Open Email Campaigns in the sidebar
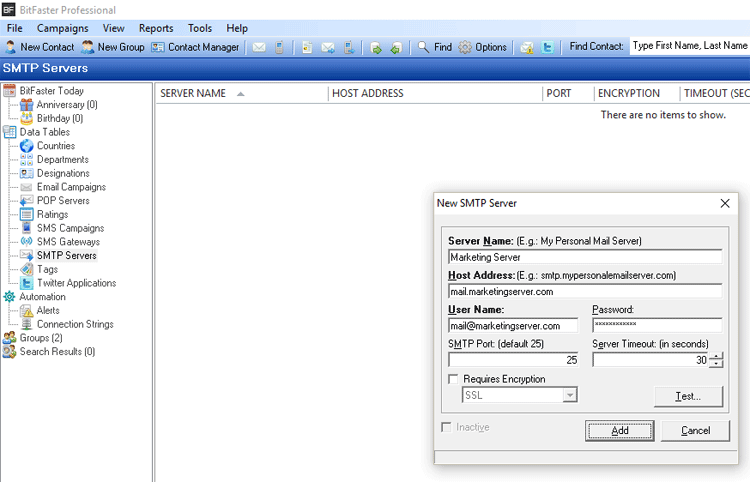The image size is (750, 482). 71,187
